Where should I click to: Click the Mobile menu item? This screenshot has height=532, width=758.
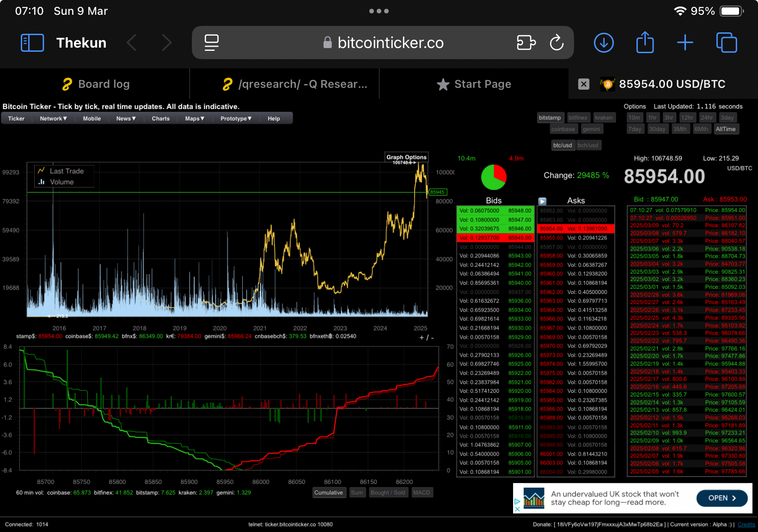tap(92, 119)
